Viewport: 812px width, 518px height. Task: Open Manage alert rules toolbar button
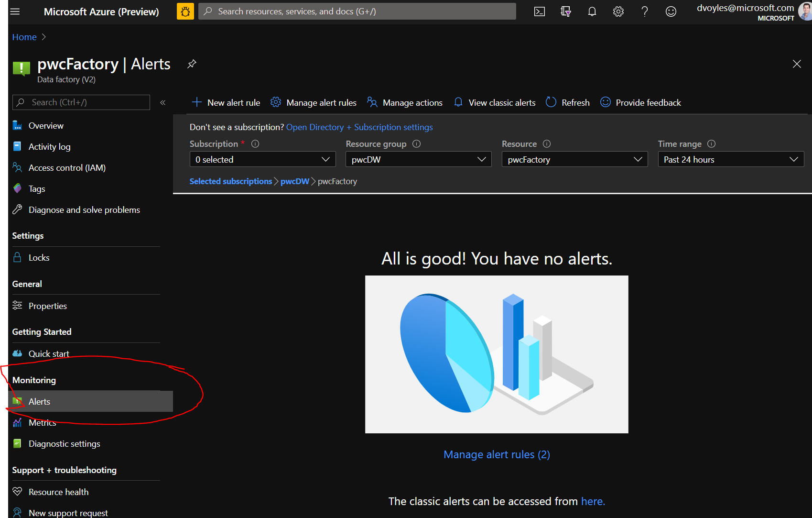coord(314,102)
